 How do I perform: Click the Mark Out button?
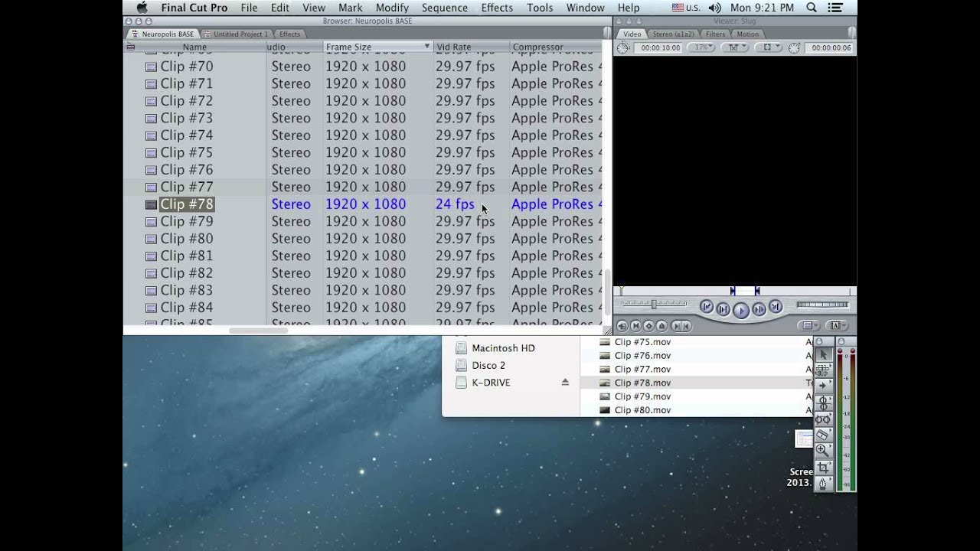[686, 326]
